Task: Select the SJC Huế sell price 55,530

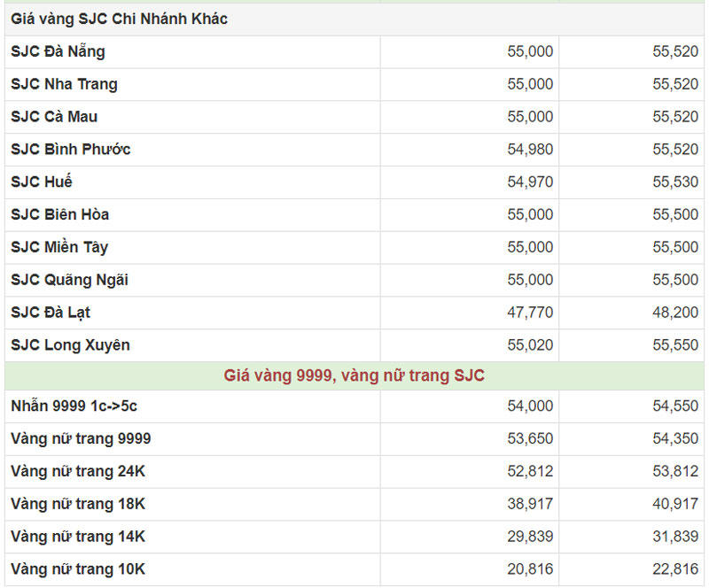Action: (x=675, y=182)
